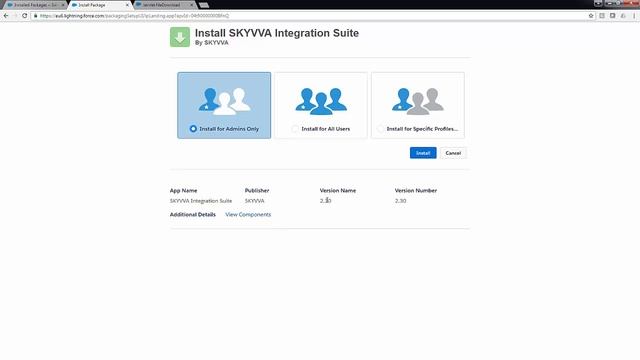
Task: Click the 'Version Number' column label
Action: click(x=416, y=191)
